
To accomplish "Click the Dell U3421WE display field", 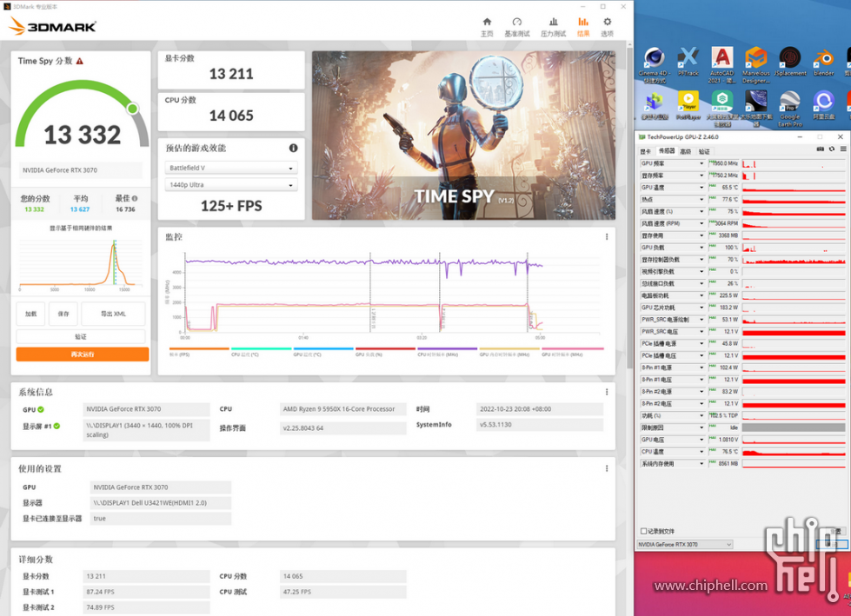I will (x=160, y=503).
